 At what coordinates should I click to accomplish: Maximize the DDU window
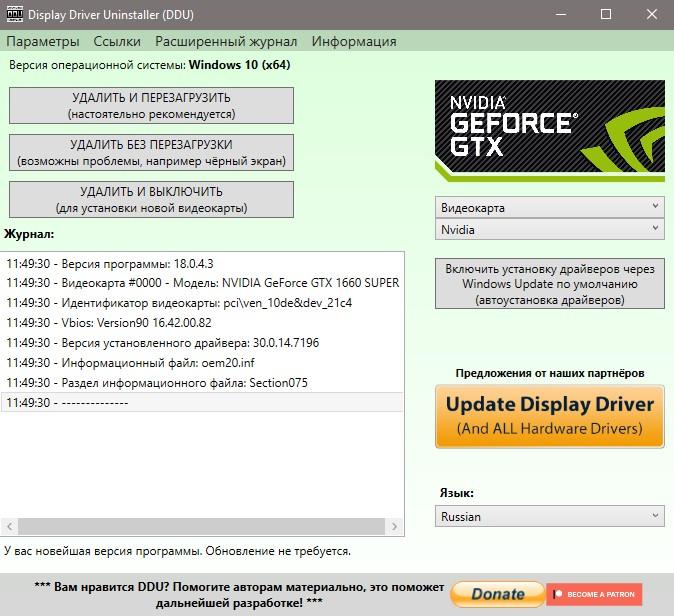(x=606, y=14)
